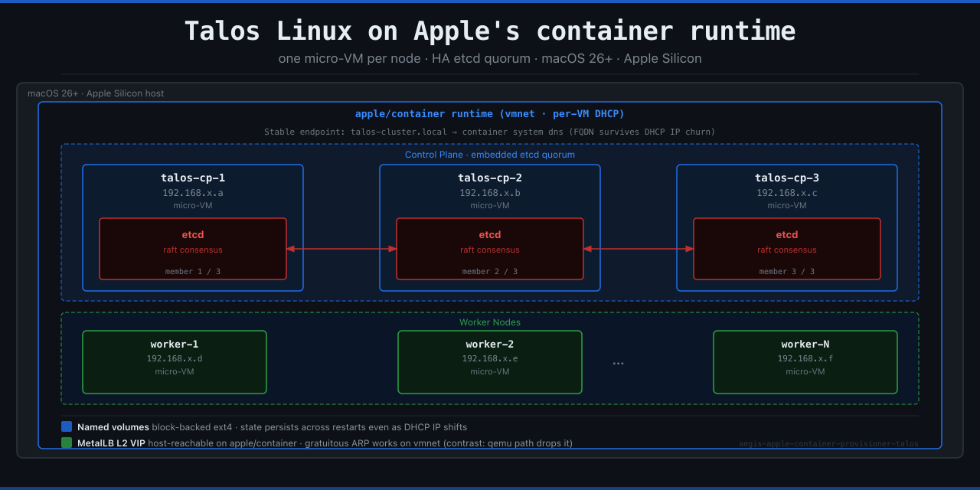The height and width of the screenshot is (490, 980).
Task: Click the worker-1 node title
Action: coord(175,345)
